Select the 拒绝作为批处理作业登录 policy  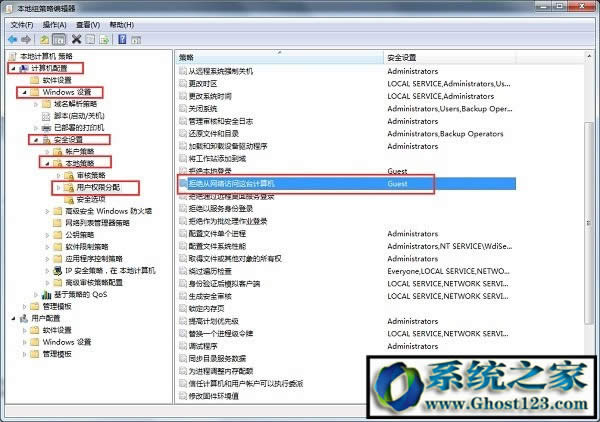[x=228, y=221]
